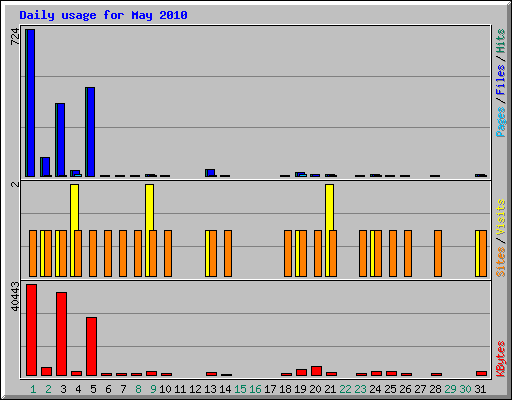
Task: Click day 2 on the x-axis
Action: pos(48,389)
